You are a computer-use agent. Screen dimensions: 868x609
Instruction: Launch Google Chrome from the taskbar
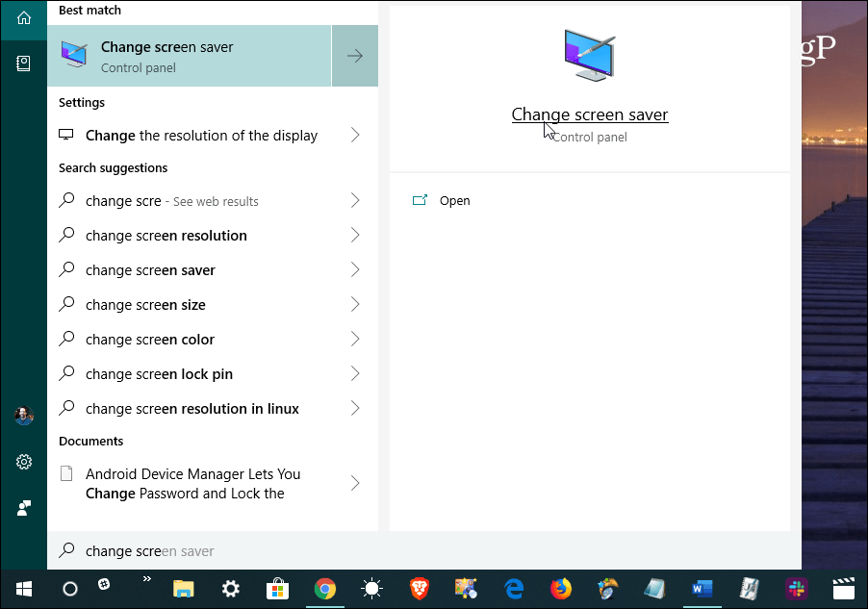(325, 589)
